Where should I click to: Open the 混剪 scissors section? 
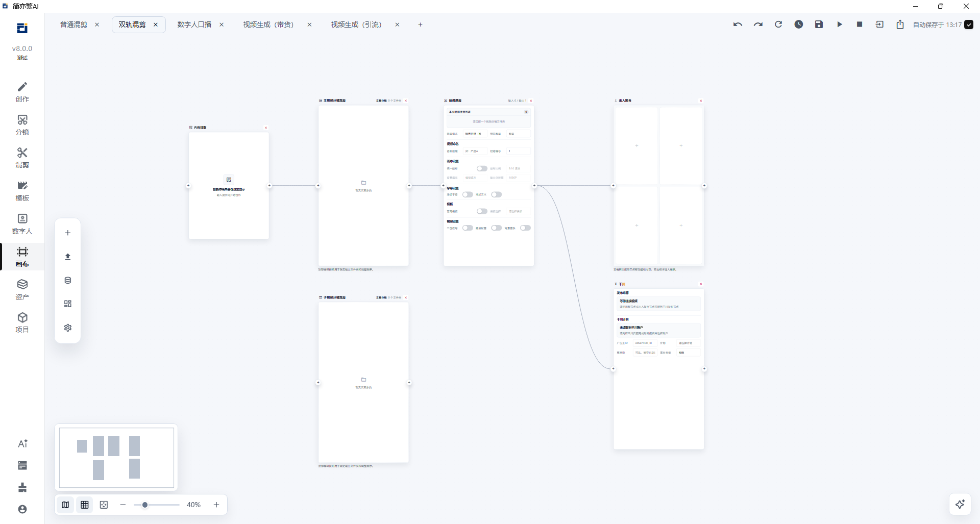click(22, 158)
